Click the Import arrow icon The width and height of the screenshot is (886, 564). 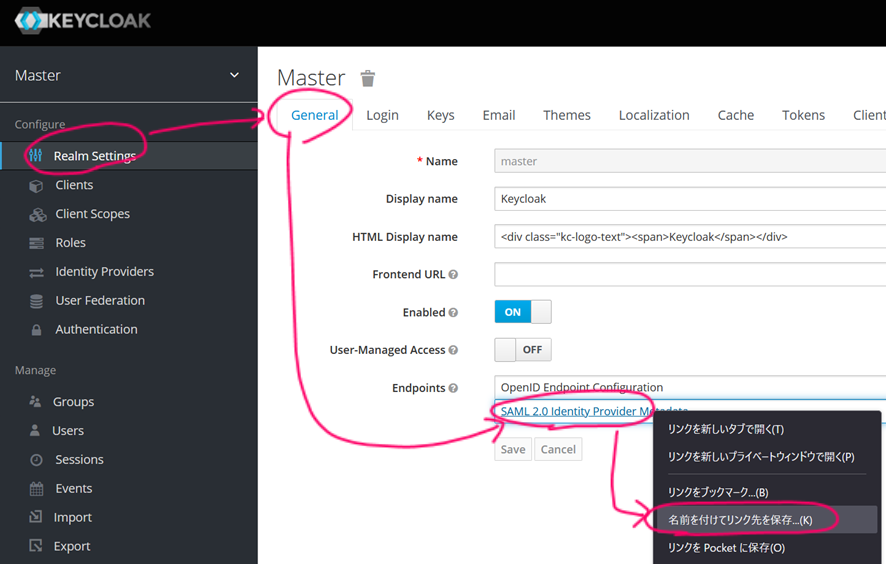click(x=36, y=517)
